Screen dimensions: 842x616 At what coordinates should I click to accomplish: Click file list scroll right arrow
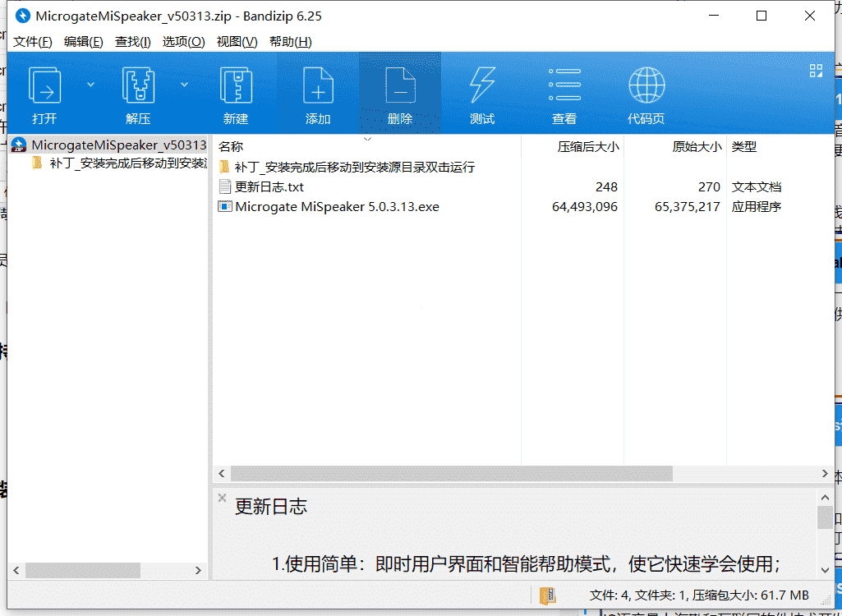825,474
